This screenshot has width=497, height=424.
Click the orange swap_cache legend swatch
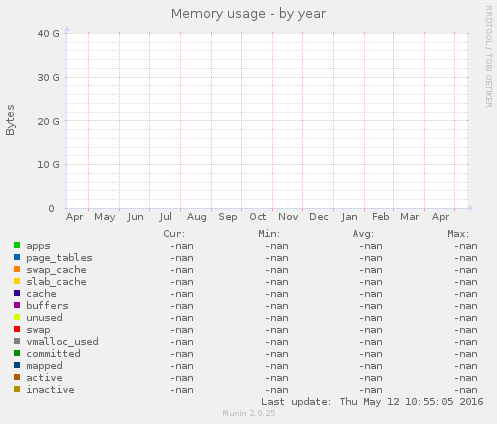pyautogui.click(x=17, y=269)
